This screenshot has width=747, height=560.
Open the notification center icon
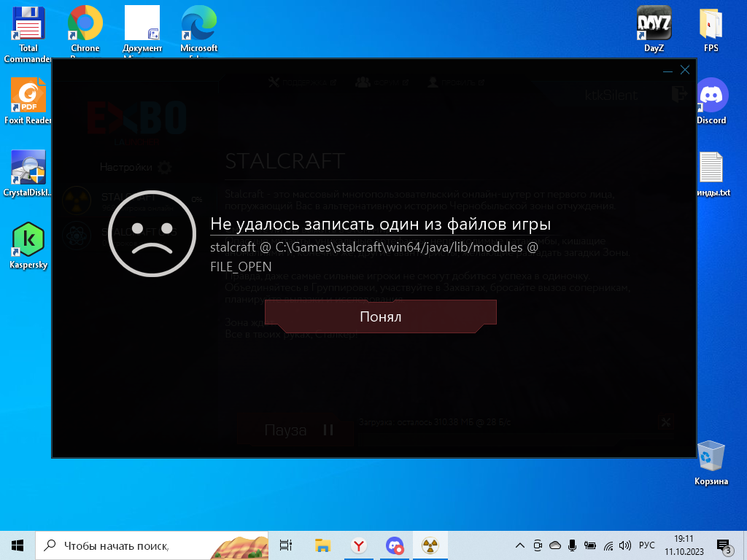point(724,545)
